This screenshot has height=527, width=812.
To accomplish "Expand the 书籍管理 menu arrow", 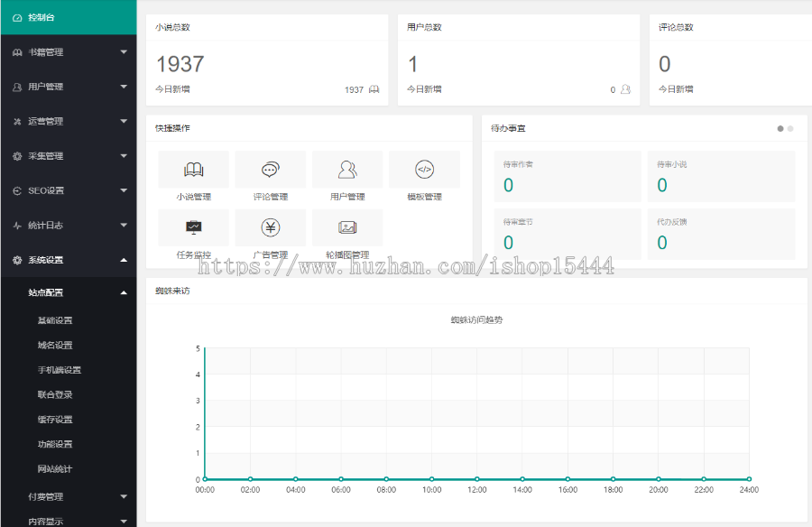I will click(124, 51).
